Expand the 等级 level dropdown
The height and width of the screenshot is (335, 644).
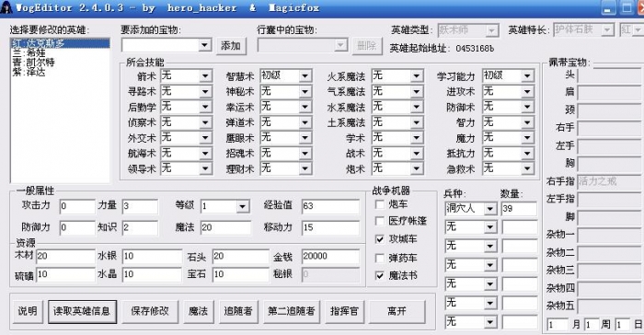point(243,206)
